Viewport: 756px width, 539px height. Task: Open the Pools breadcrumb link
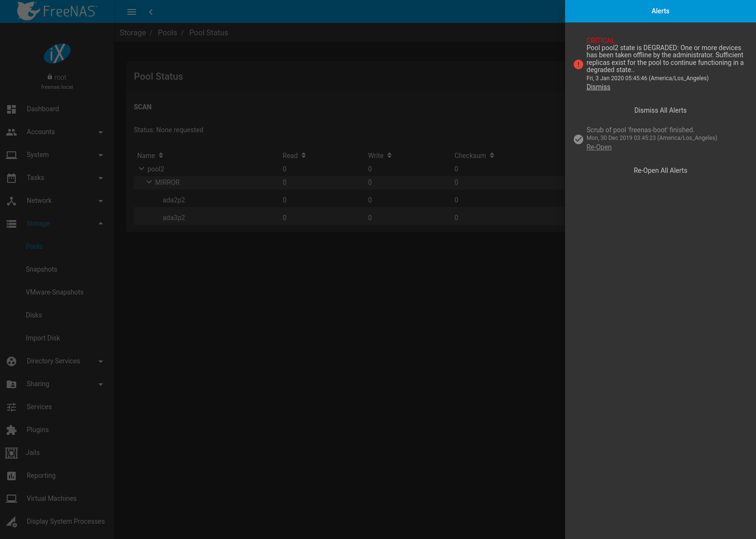click(x=167, y=32)
